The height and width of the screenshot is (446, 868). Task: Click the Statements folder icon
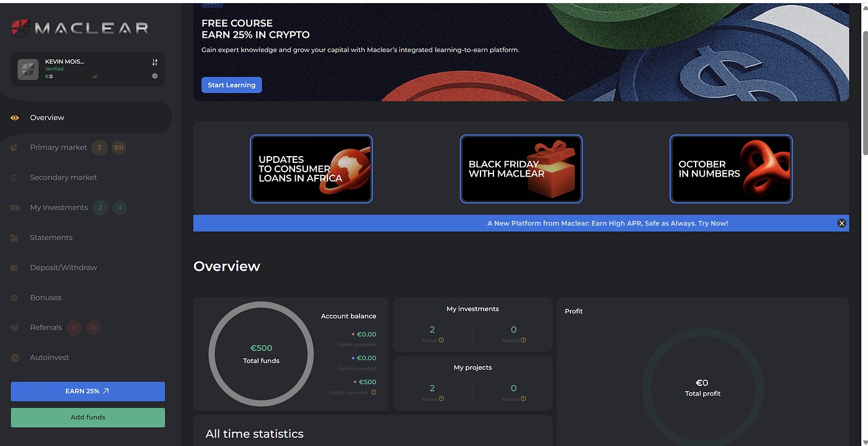(15, 238)
